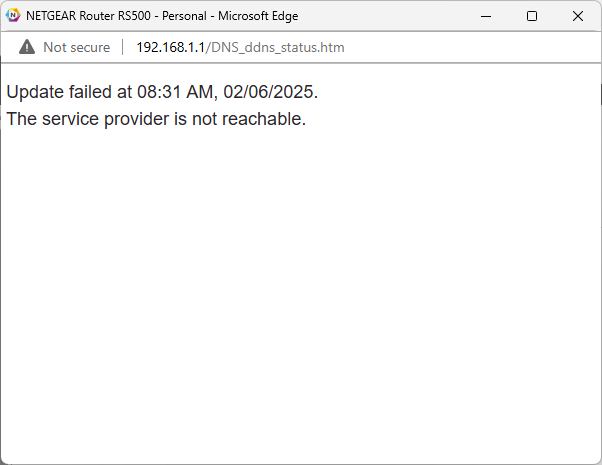Image resolution: width=602 pixels, height=465 pixels.
Task: Click the empty page area below message
Action: point(300,300)
